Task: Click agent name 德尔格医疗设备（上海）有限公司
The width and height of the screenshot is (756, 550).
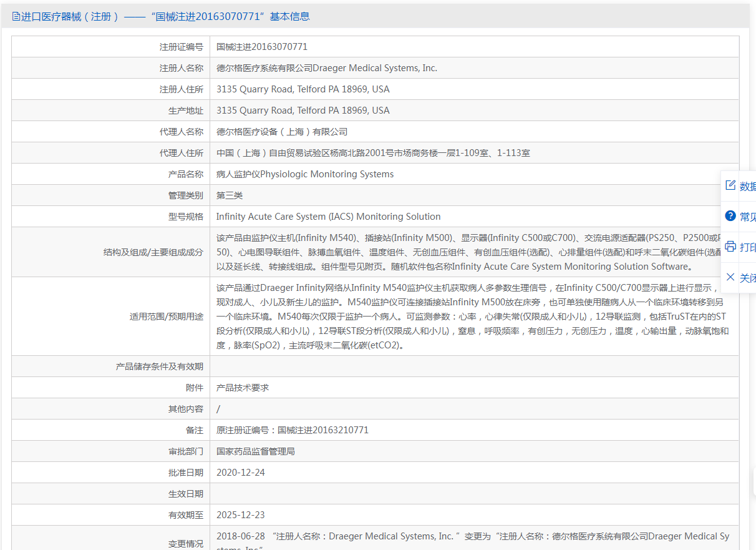Action: tap(282, 132)
